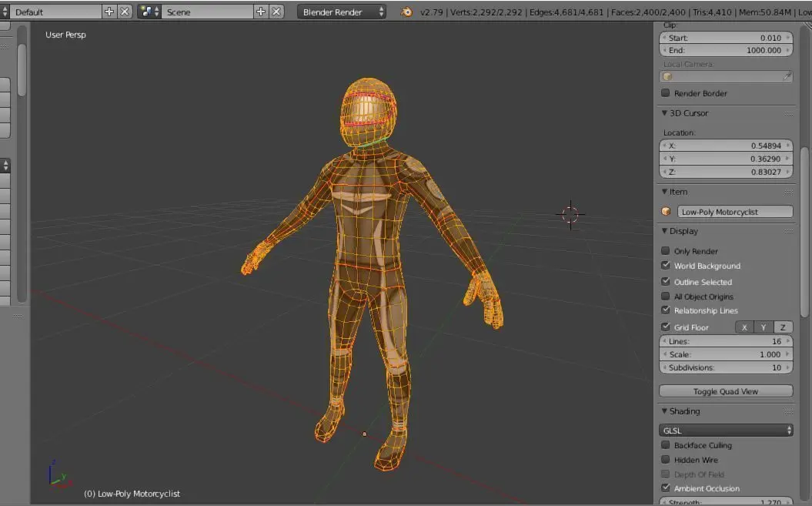Toggle the Render Border checkbox
The image size is (812, 506).
666,92
